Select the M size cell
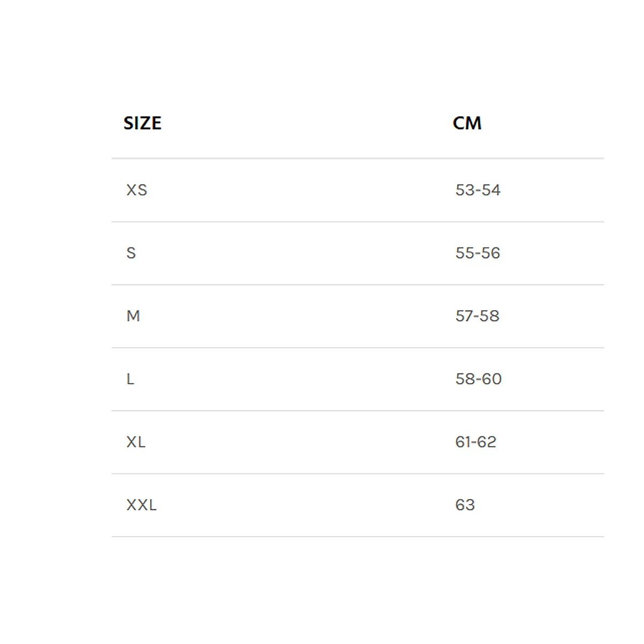Viewport: 644px width, 644px height. 133,316
